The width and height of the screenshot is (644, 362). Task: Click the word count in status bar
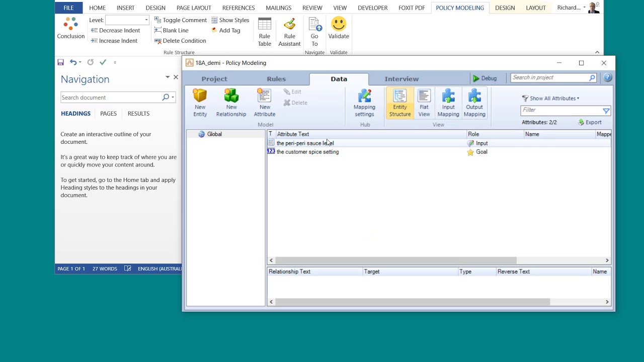105,268
